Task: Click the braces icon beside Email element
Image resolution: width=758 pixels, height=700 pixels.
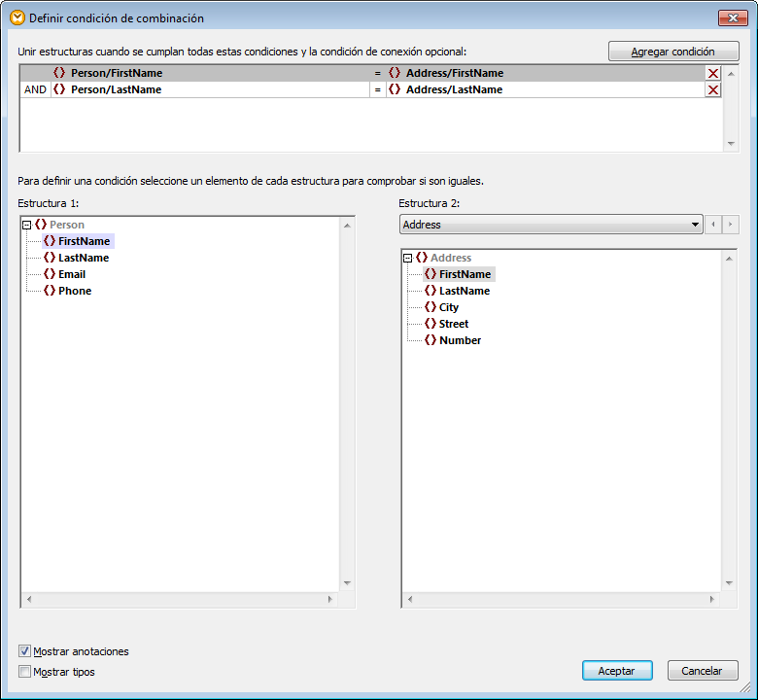Action: point(50,274)
